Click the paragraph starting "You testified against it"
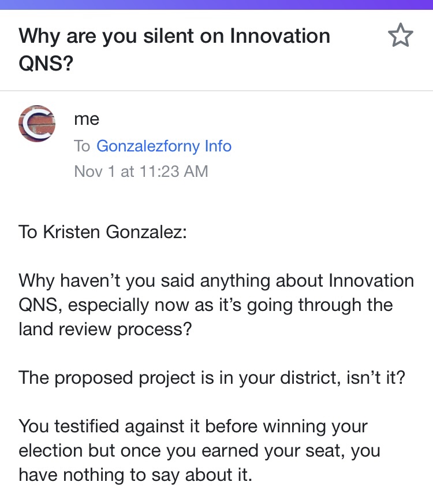The image size is (433, 504). click(199, 451)
